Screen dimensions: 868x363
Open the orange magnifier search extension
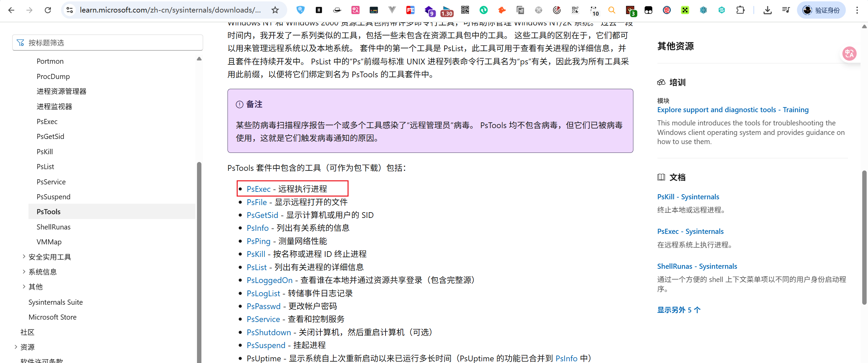pyautogui.click(x=612, y=10)
